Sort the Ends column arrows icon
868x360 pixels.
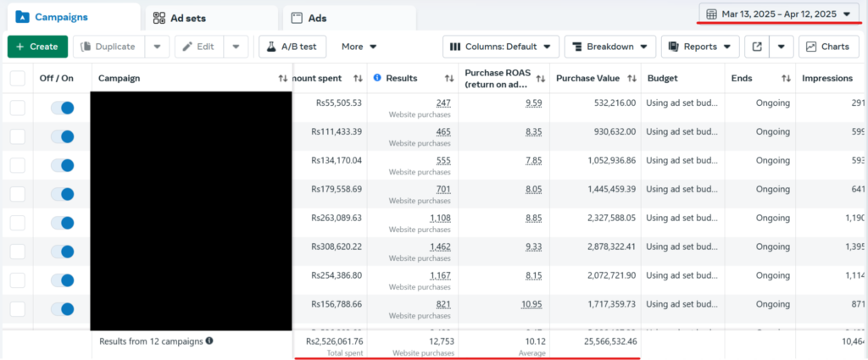[x=786, y=79]
